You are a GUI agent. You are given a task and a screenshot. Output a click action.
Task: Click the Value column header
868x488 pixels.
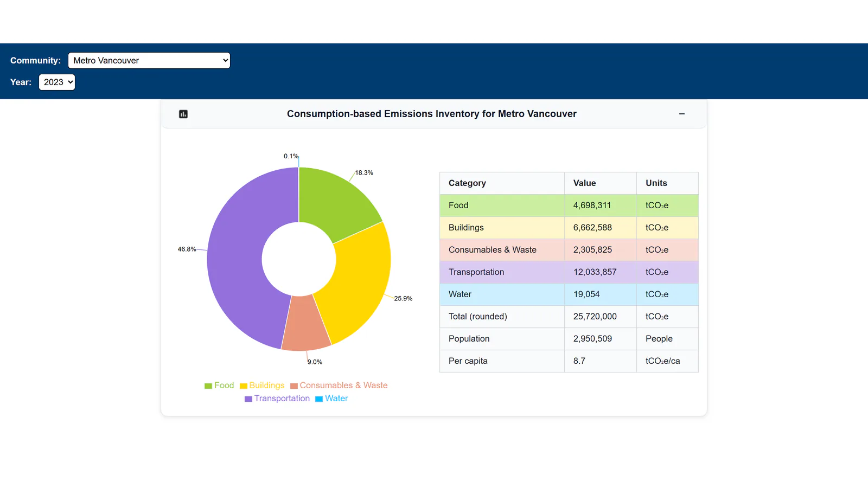click(601, 183)
